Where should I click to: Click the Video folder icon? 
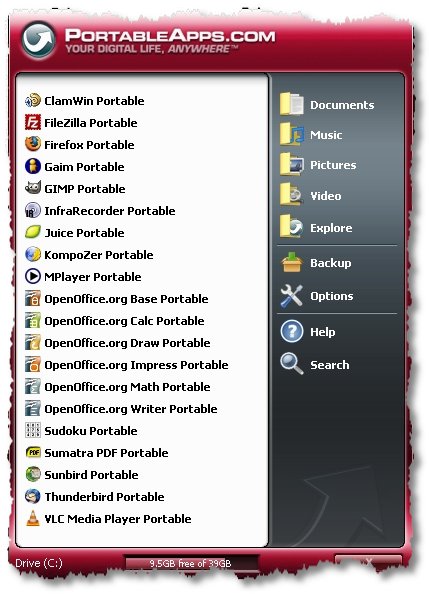pos(291,195)
